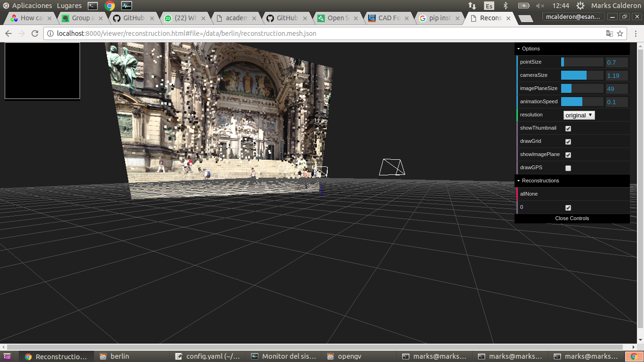
Task: Adjust the pointSize slider
Action: tap(582, 62)
